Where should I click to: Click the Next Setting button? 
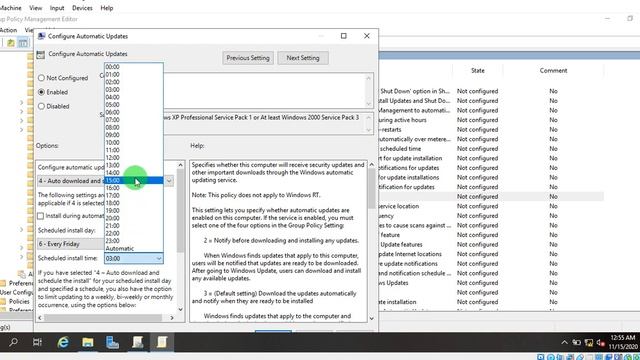303,58
